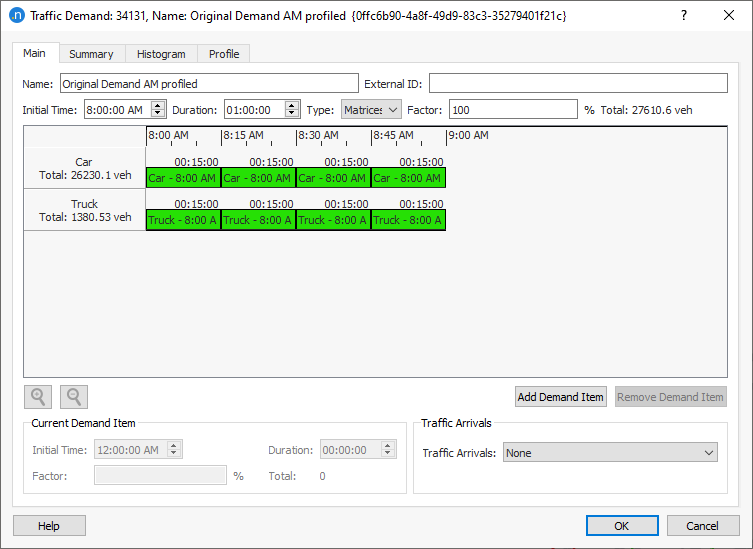753x549 pixels.
Task: Click the 8:45 AM timeline marker
Action: [393, 135]
